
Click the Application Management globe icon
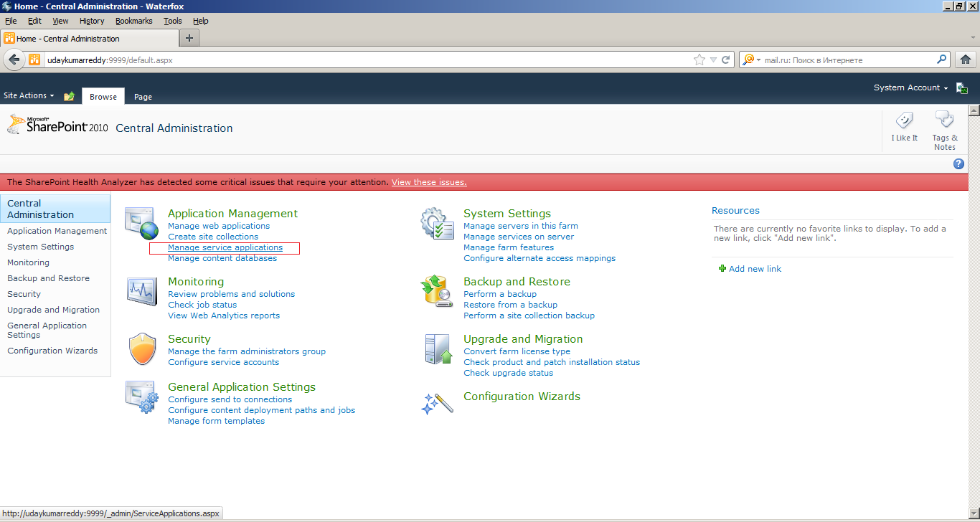click(x=141, y=223)
